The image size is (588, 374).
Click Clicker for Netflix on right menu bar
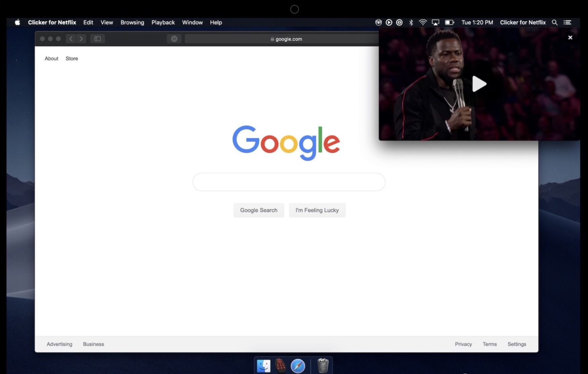523,22
